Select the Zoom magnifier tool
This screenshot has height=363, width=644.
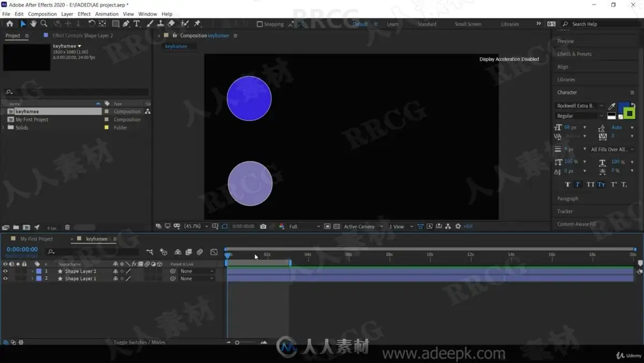pyautogui.click(x=44, y=24)
